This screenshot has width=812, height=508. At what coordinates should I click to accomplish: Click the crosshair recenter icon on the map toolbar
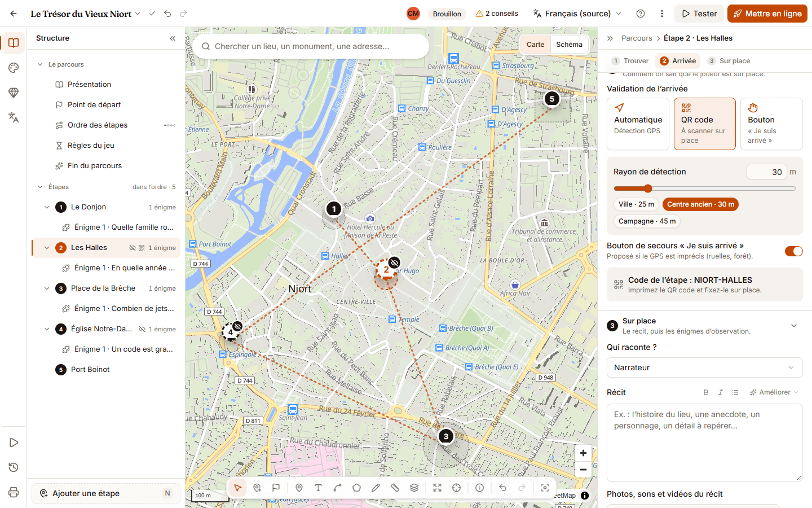click(x=456, y=488)
